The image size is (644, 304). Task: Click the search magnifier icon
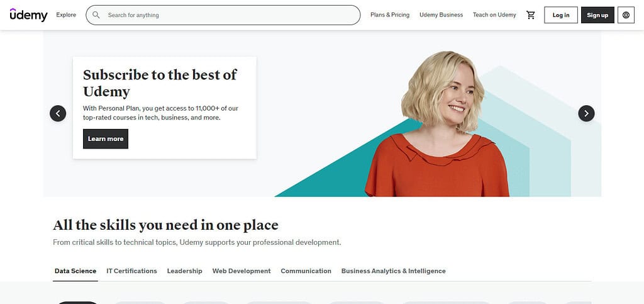(96, 15)
